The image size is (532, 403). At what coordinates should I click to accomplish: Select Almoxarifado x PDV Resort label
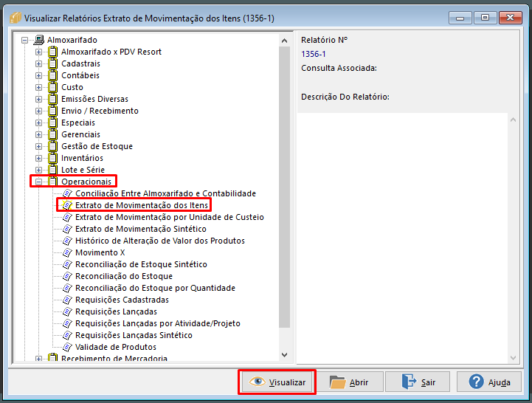coord(111,52)
